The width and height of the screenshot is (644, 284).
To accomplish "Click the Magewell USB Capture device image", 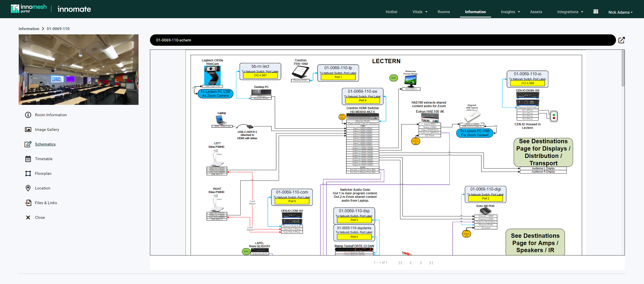I will (x=472, y=117).
